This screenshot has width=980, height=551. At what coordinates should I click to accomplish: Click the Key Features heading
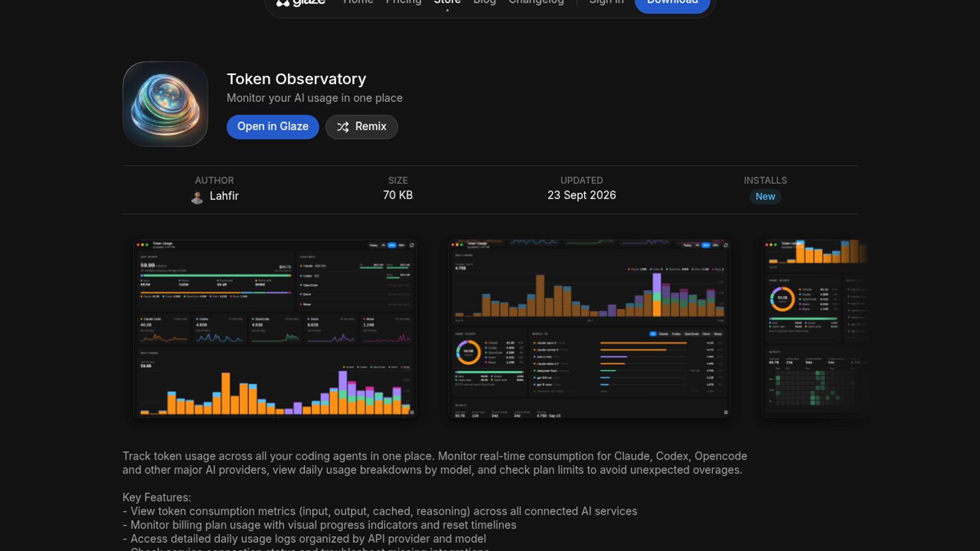(157, 497)
